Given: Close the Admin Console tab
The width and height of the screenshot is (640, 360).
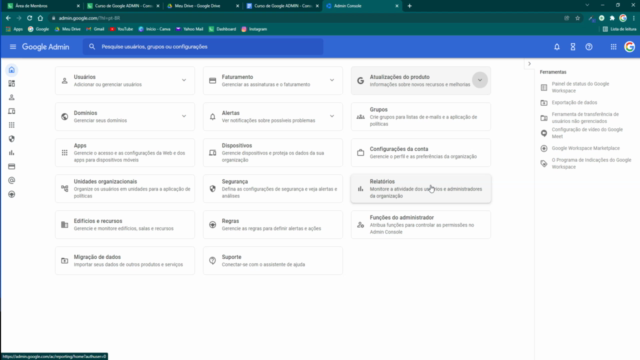Looking at the screenshot, I should tap(397, 6).
